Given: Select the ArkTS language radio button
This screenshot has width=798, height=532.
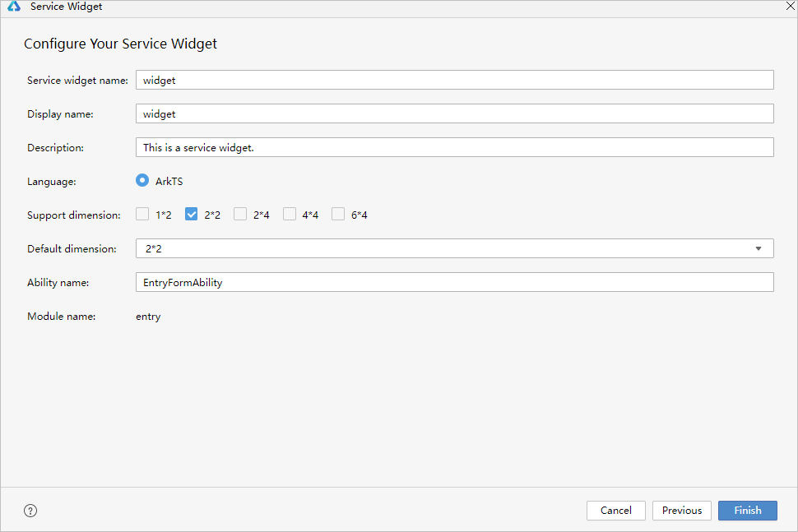Looking at the screenshot, I should 142,181.
